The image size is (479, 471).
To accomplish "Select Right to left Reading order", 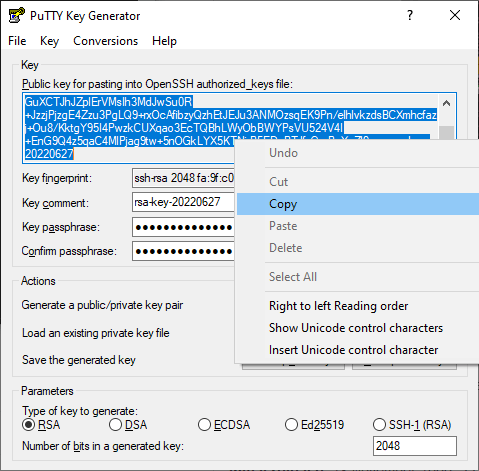I will [x=358, y=306].
